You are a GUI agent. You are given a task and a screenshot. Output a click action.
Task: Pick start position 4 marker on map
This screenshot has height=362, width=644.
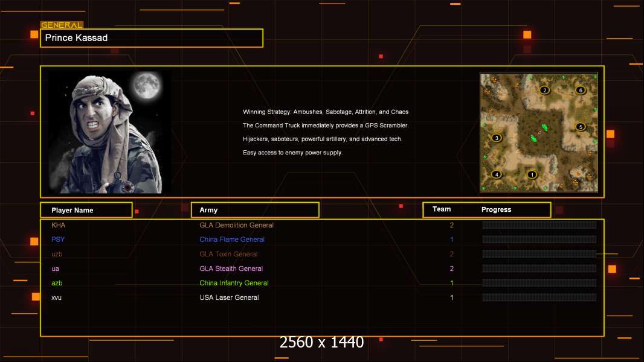pyautogui.click(x=497, y=174)
